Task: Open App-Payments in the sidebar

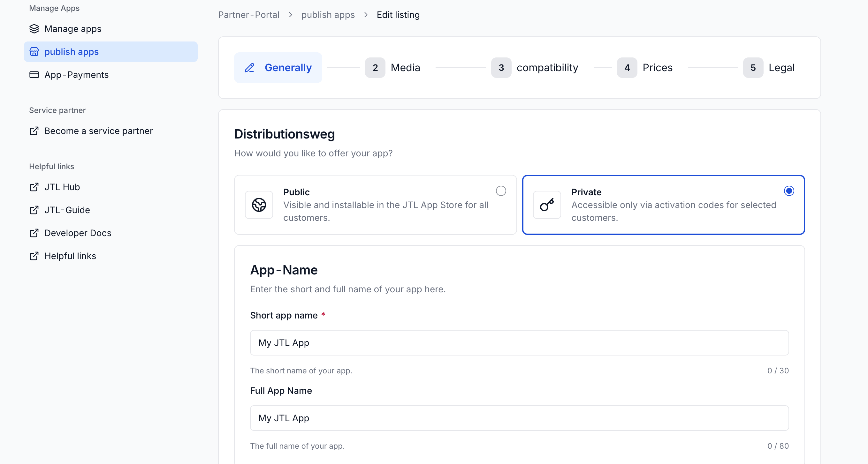Action: [110, 74]
